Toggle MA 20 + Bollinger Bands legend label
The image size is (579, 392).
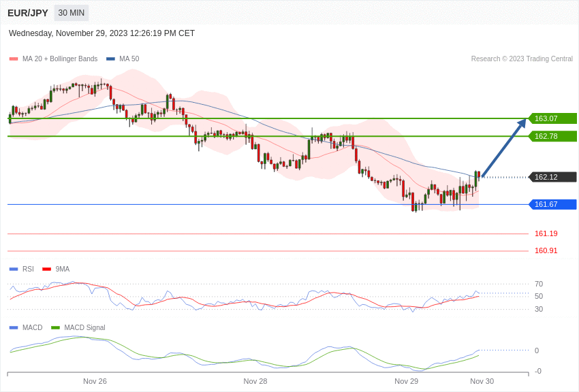coord(60,59)
